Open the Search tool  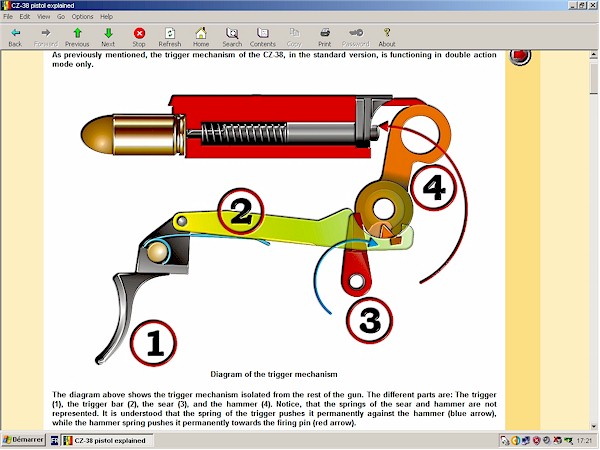[232, 37]
